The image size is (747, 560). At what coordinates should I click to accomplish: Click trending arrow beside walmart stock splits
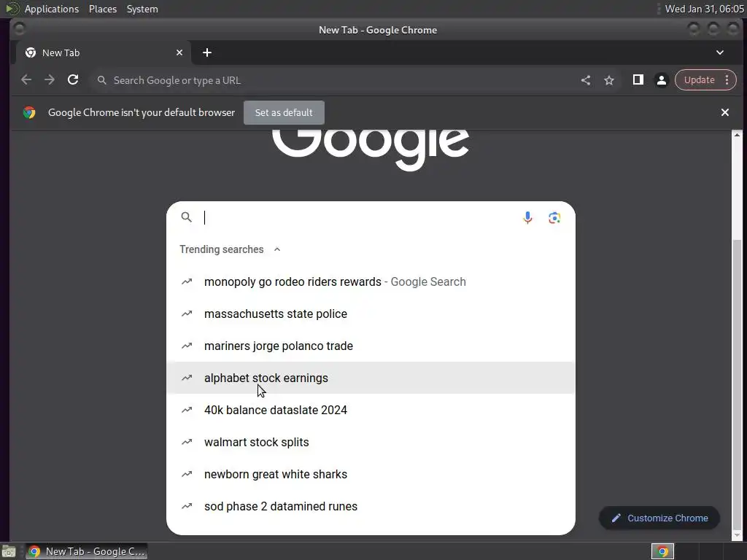pyautogui.click(x=187, y=442)
